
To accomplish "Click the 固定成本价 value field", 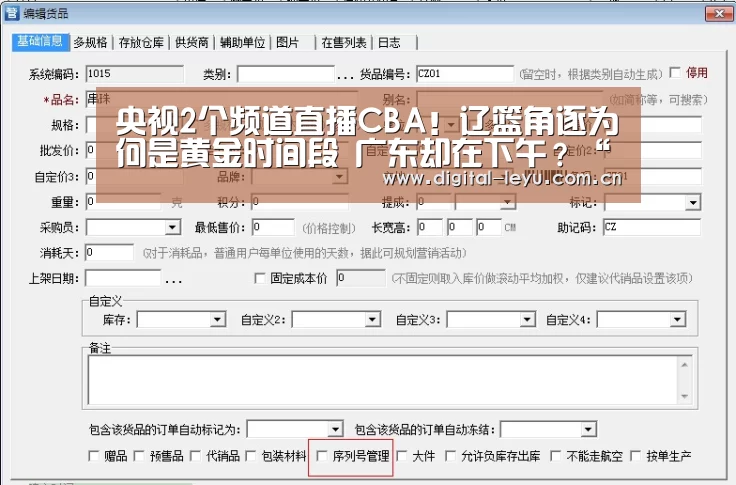I will click(361, 278).
